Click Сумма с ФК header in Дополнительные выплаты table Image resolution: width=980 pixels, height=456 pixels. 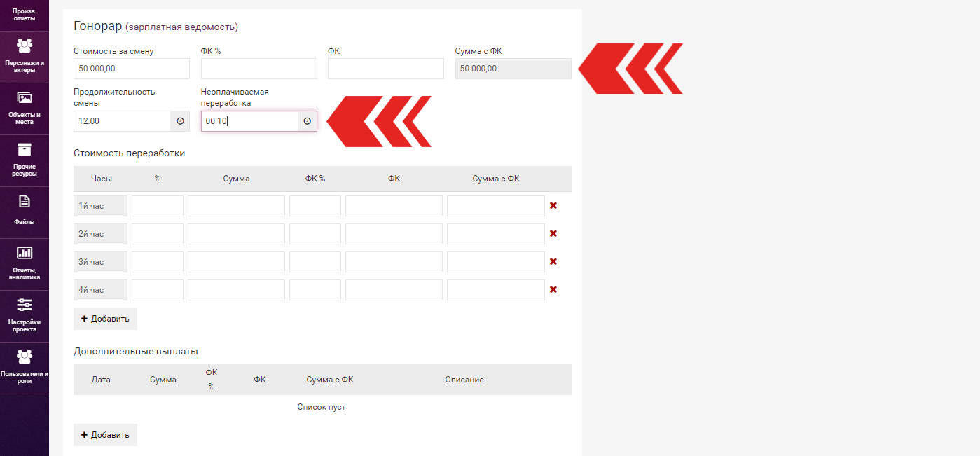click(330, 380)
